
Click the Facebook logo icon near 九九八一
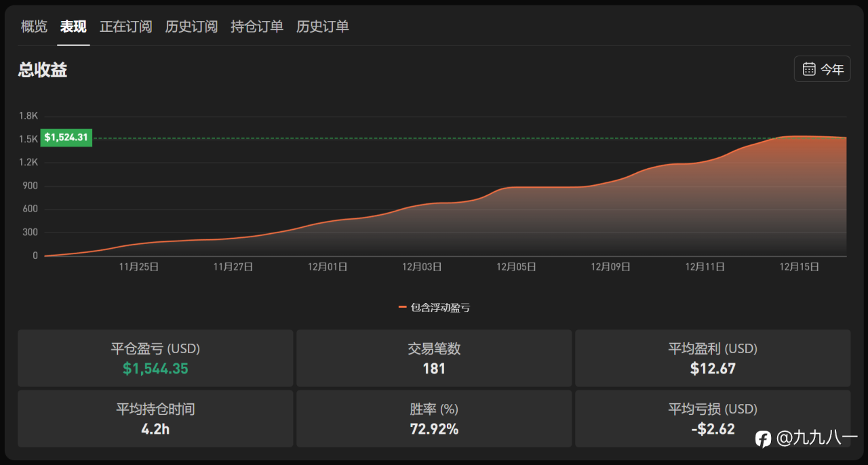763,439
